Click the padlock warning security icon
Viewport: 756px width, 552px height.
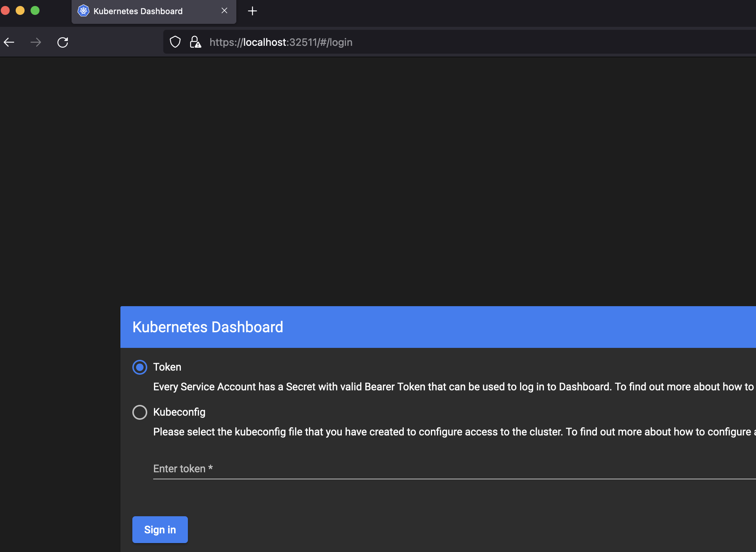195,42
